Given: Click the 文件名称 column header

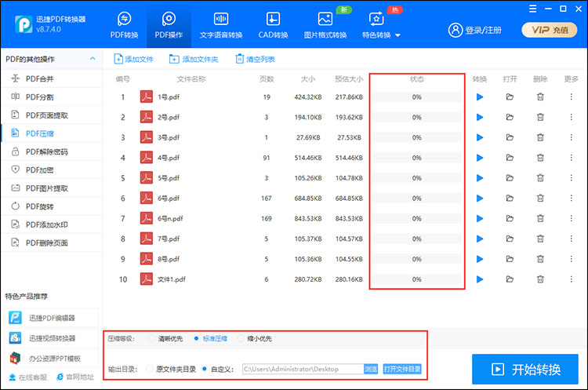Looking at the screenshot, I should click(191, 79).
